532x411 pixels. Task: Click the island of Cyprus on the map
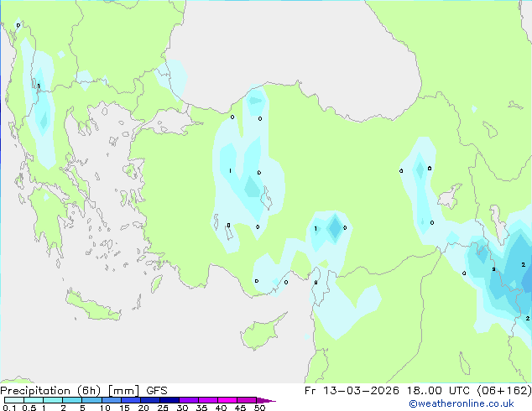[261, 333]
